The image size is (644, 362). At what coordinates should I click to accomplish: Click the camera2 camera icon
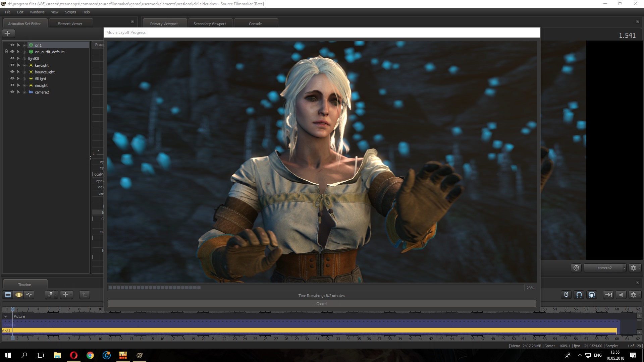click(x=31, y=92)
